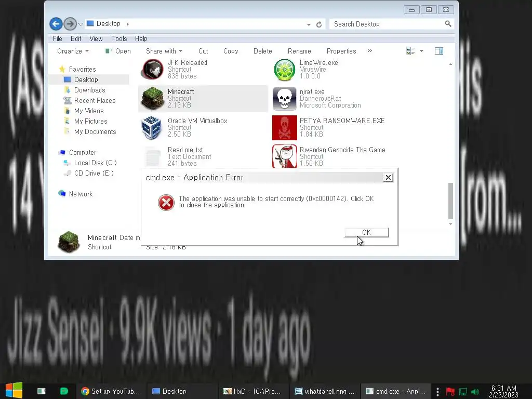Click Properties in the toolbar

[x=341, y=51]
